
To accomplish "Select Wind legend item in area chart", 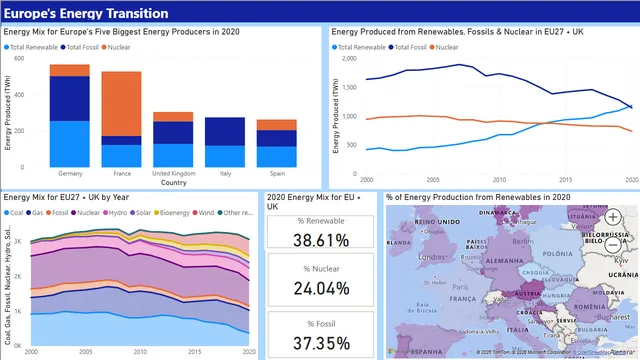I will 203,213.
